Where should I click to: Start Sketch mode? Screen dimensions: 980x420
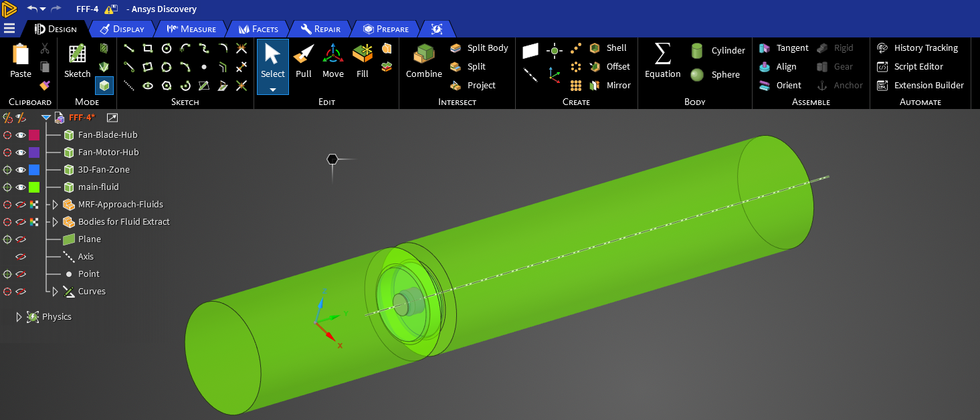77,62
